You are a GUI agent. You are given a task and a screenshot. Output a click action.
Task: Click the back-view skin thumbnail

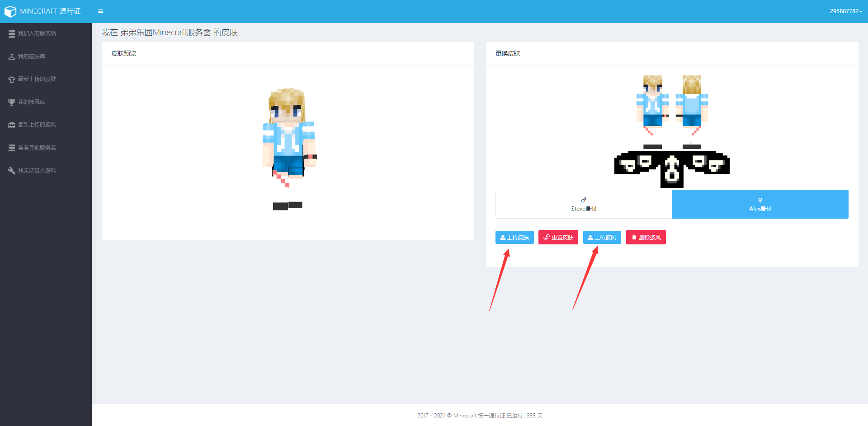tap(692, 112)
